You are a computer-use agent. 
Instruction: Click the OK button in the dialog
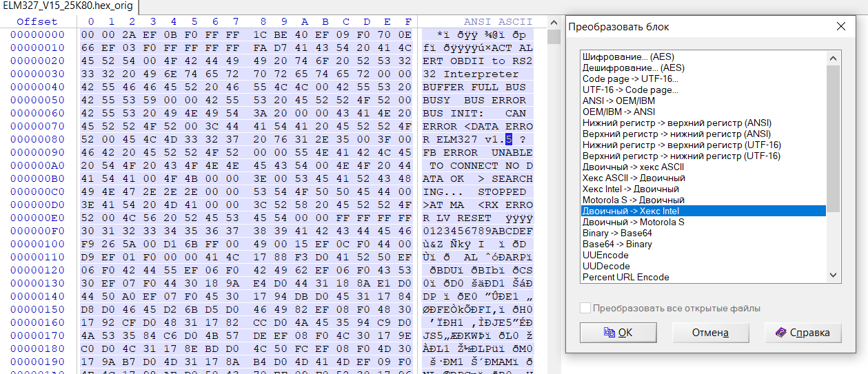coord(618,333)
